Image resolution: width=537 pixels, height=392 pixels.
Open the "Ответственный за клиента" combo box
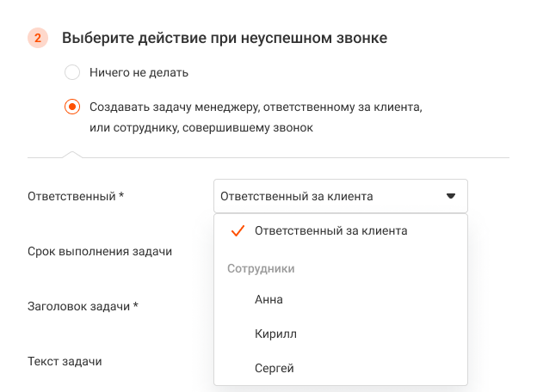click(x=340, y=196)
